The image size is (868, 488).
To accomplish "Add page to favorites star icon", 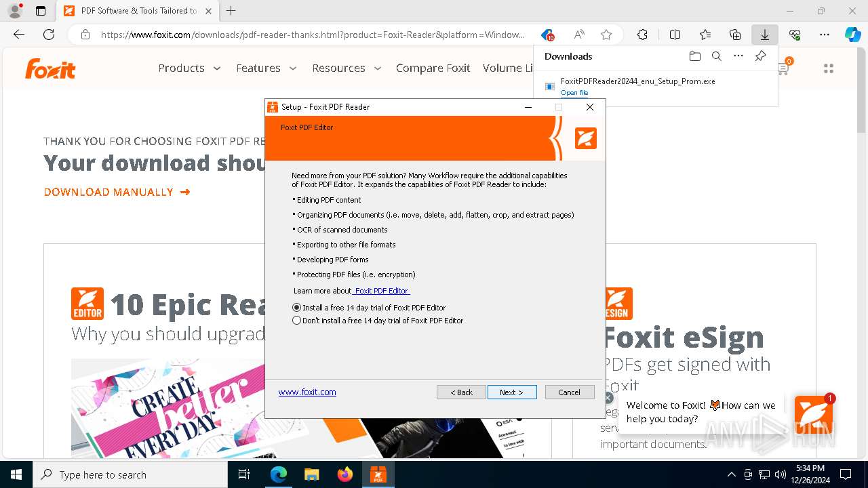I will [x=606, y=35].
